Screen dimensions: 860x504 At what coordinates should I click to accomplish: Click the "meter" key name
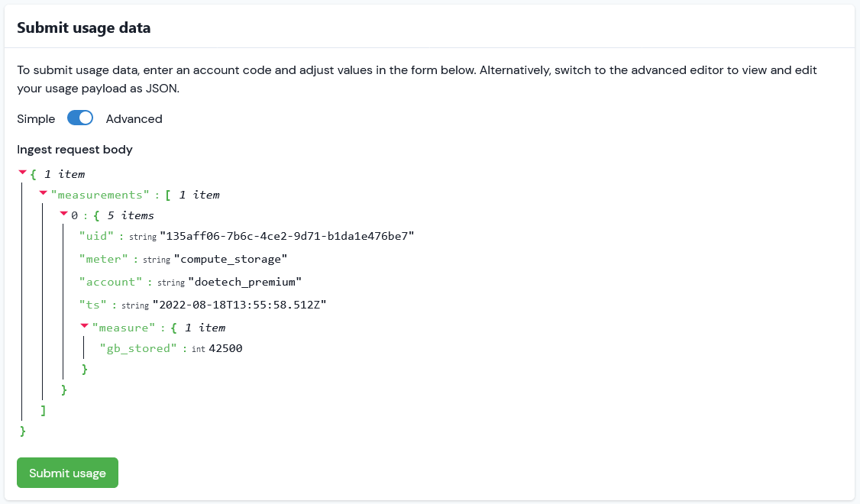point(104,260)
